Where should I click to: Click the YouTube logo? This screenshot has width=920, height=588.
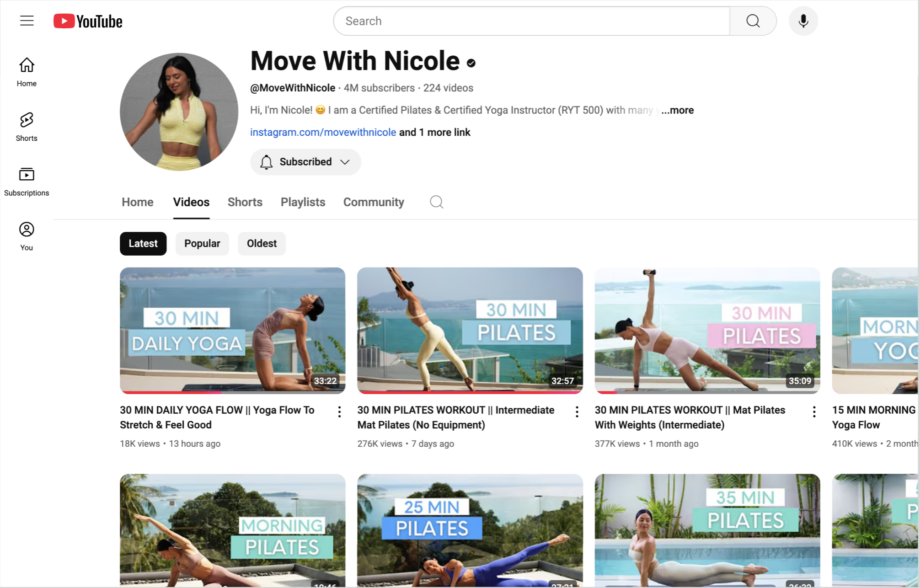(88, 21)
